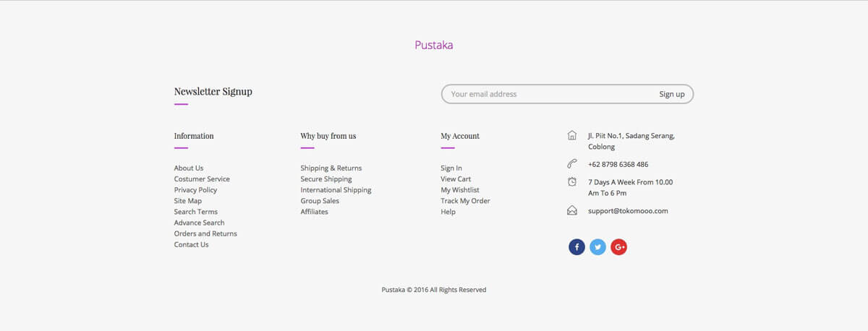
Task: Open the Privacy Policy link
Action: click(x=195, y=190)
